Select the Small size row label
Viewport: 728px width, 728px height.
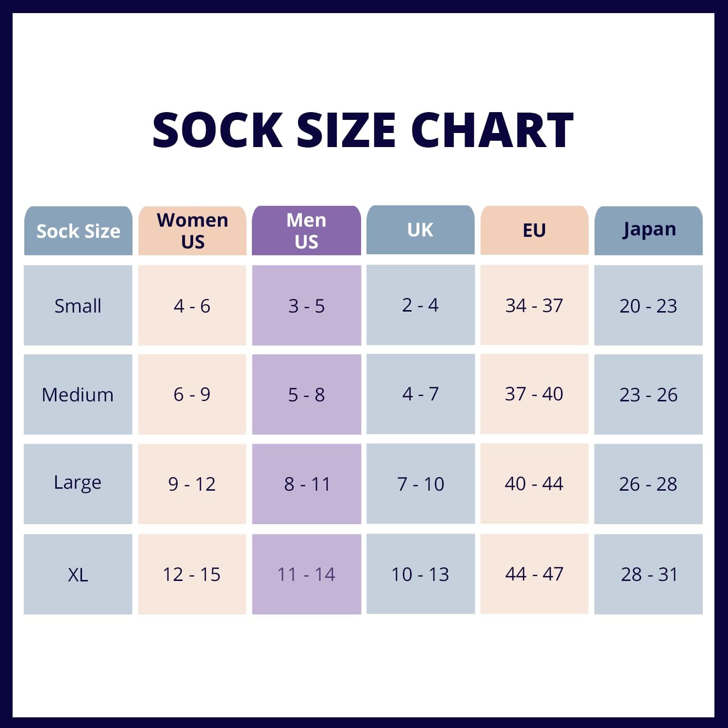click(78, 306)
